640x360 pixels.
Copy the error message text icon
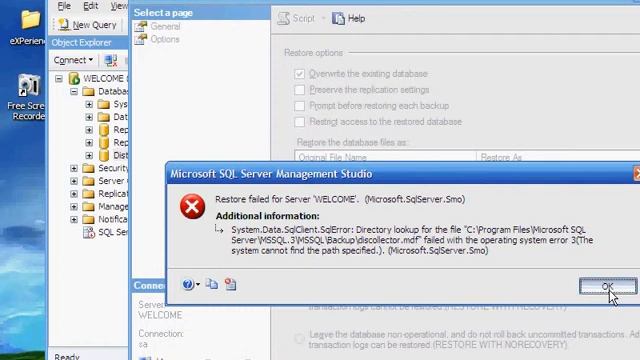(211, 284)
